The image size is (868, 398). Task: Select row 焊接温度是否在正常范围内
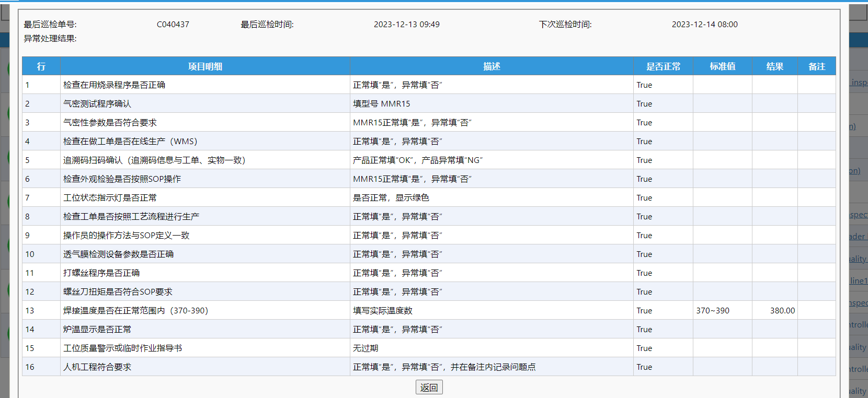click(429, 310)
